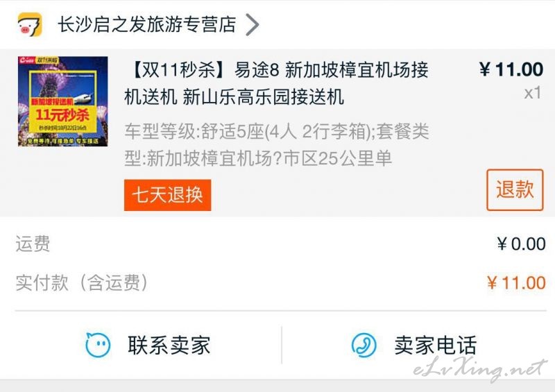Tap the 11元秒杀 banner on thumbnail
Viewport: 555px width, 392px height.
[x=62, y=114]
